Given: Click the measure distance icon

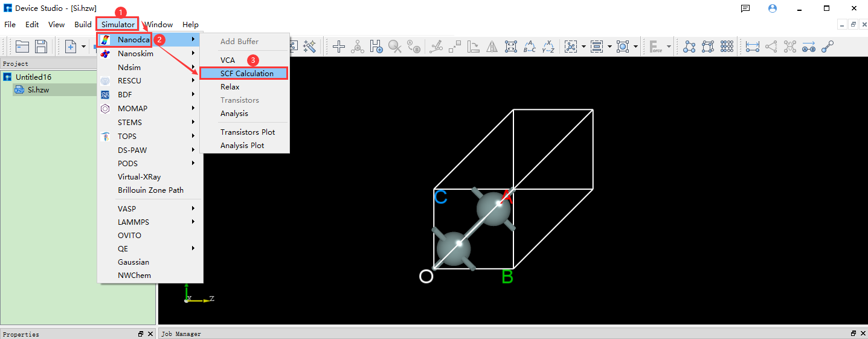Looking at the screenshot, I should point(752,47).
